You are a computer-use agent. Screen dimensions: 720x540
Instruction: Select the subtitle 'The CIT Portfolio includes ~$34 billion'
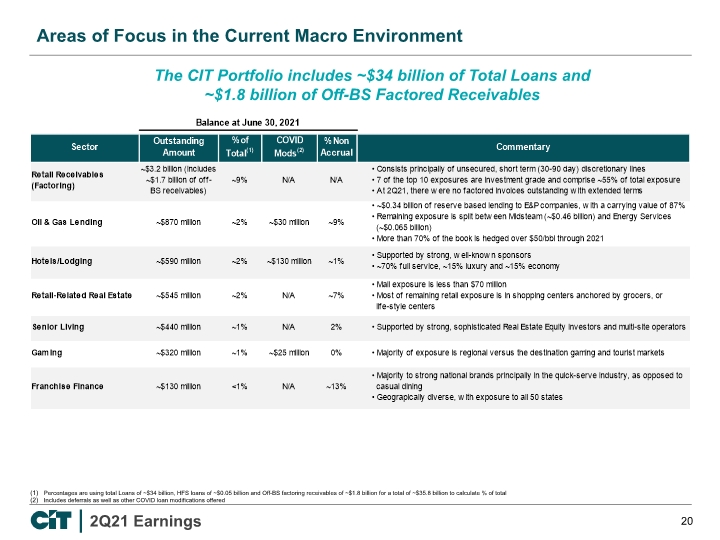372,75
